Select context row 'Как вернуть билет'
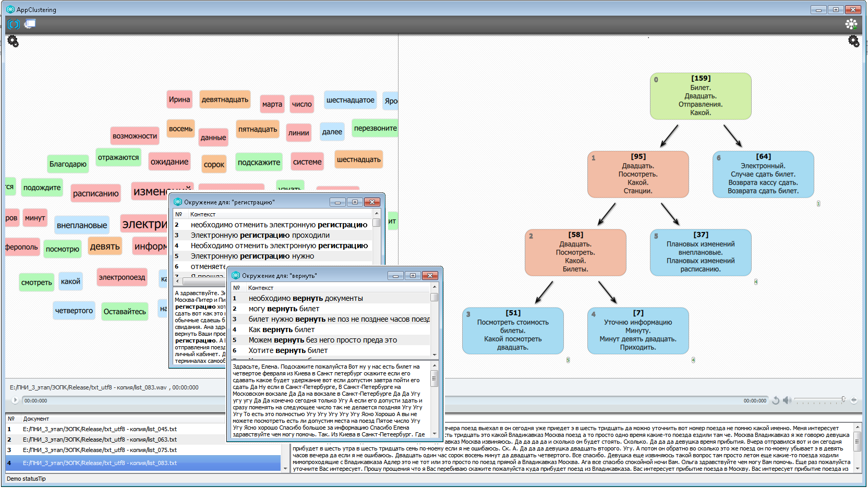Image resolution: width=868 pixels, height=488 pixels. tap(281, 330)
